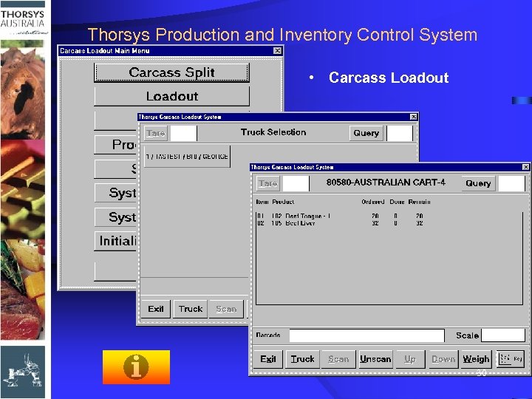
Task: Click the Tare value field in CART-4 window
Action: pos(296,183)
